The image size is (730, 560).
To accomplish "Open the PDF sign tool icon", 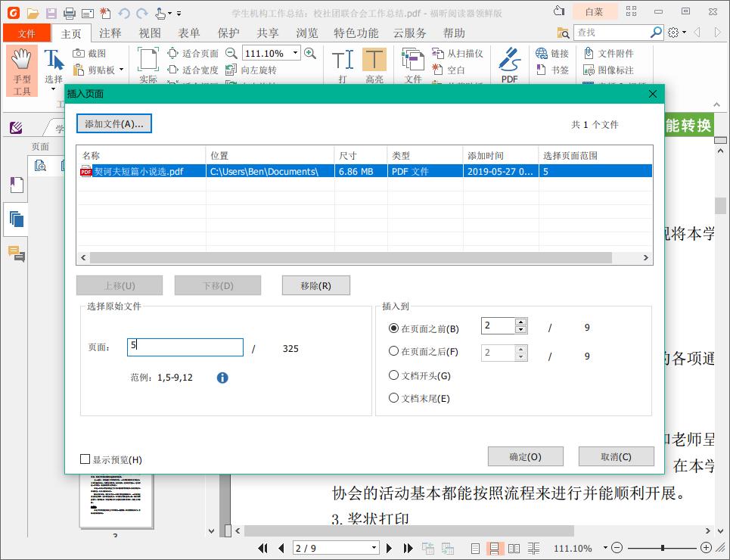I will click(508, 61).
